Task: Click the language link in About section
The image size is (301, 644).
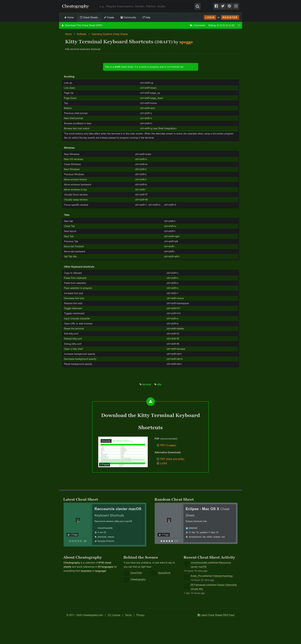Action: pos(100,571)
